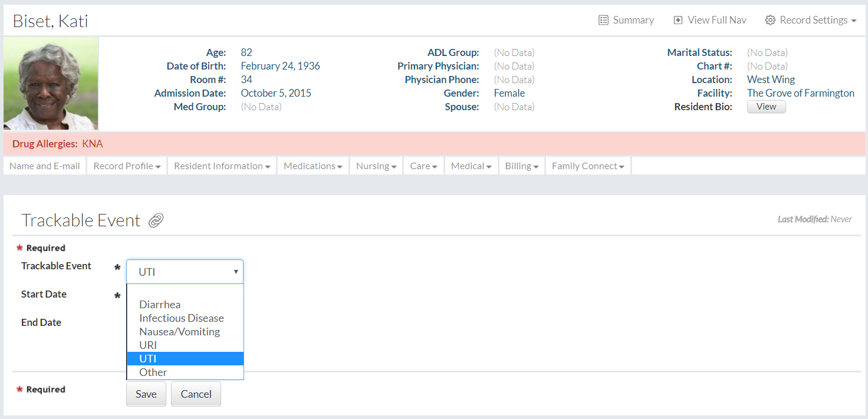The width and height of the screenshot is (868, 419).
Task: Choose Infectious Disease option
Action: 182,318
